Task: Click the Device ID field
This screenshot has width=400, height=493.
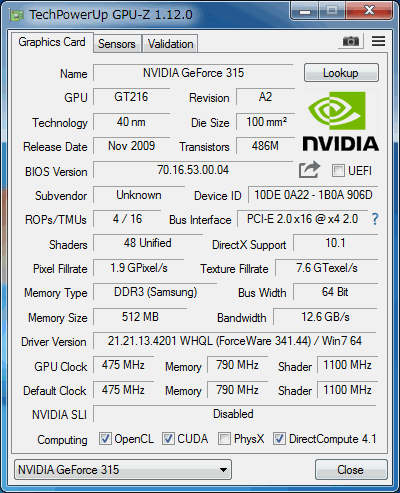Action: point(313,195)
